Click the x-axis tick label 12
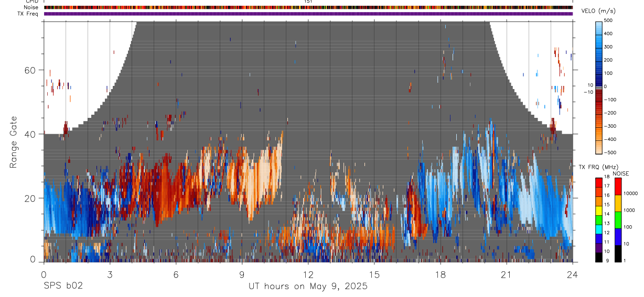 [x=308, y=274]
